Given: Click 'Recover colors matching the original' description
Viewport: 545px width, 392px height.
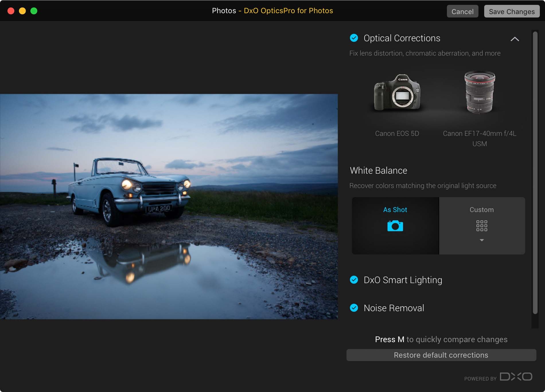Looking at the screenshot, I should click(x=423, y=186).
